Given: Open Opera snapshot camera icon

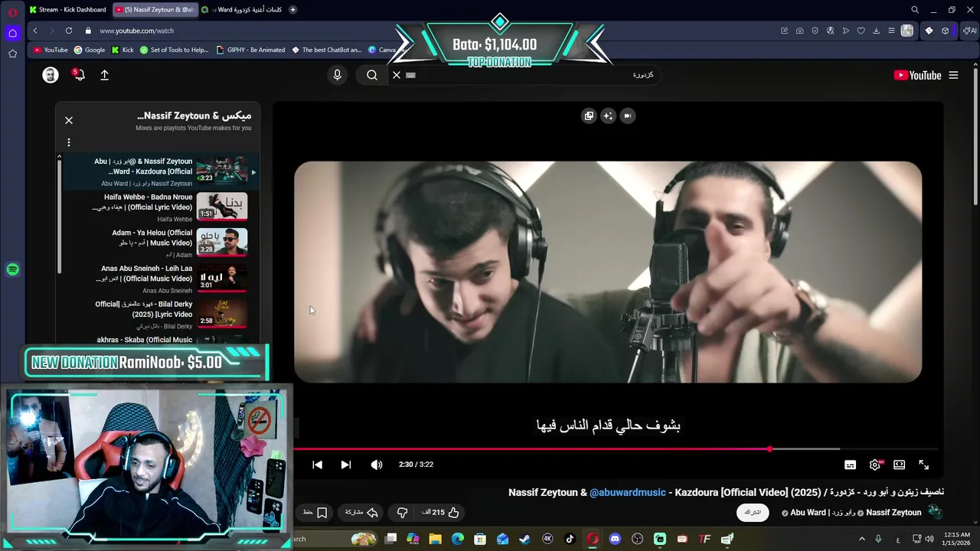Looking at the screenshot, I should pyautogui.click(x=799, y=31).
